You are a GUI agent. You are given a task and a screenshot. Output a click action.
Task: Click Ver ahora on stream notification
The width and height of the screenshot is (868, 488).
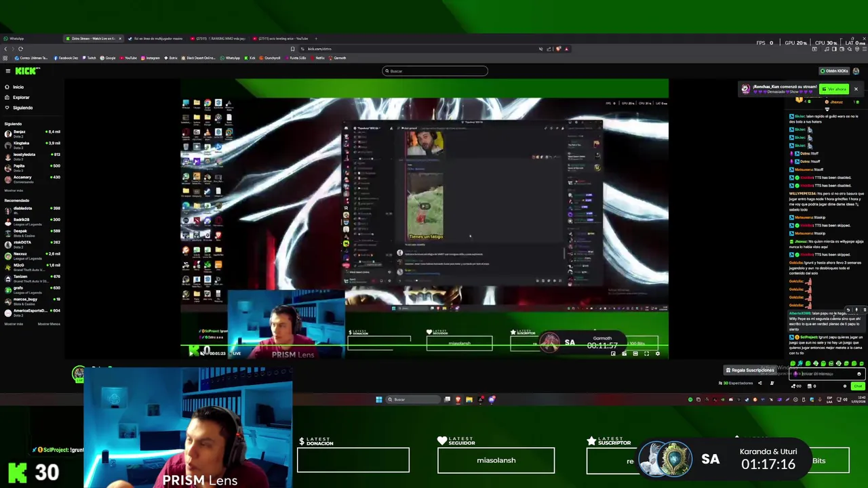pos(834,89)
